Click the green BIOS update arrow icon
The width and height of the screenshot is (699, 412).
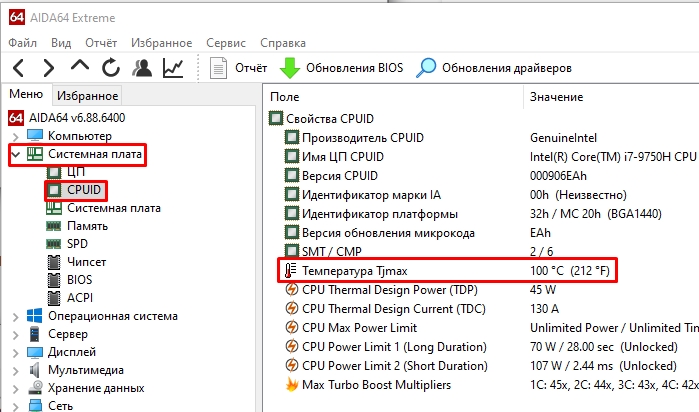click(290, 68)
